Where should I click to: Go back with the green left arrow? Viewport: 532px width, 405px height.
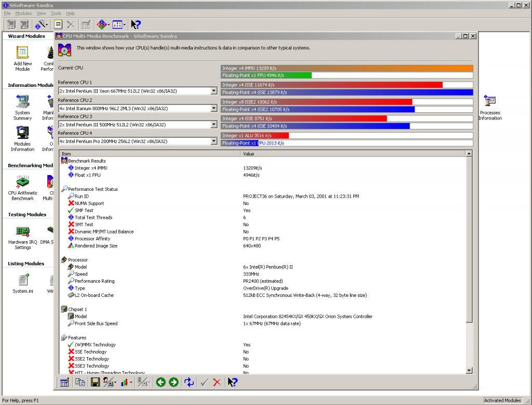[x=161, y=382]
